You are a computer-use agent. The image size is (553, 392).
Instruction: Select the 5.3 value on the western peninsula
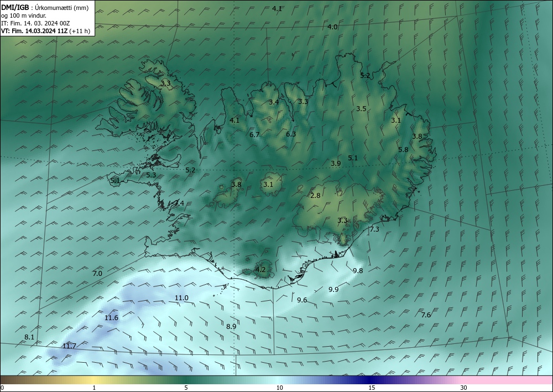(x=151, y=175)
